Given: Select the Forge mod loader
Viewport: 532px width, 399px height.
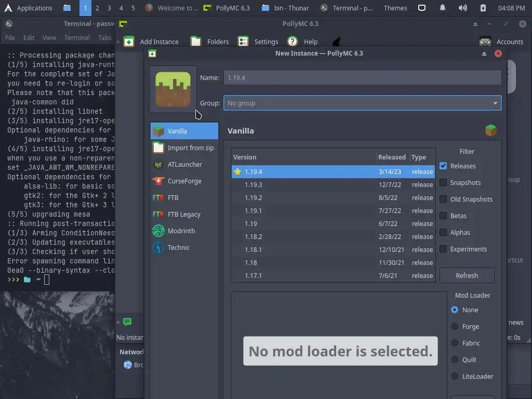Looking at the screenshot, I should 455,326.
